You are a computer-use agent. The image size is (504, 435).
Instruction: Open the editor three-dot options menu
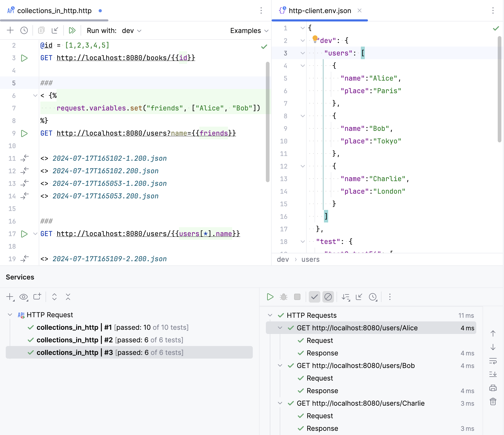tap(261, 11)
